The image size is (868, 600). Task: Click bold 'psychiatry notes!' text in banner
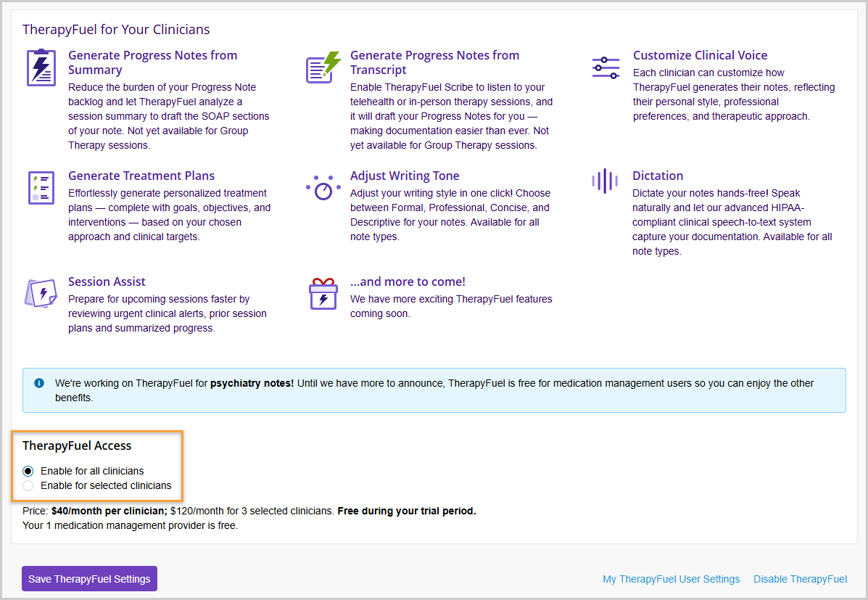pyautogui.click(x=252, y=383)
